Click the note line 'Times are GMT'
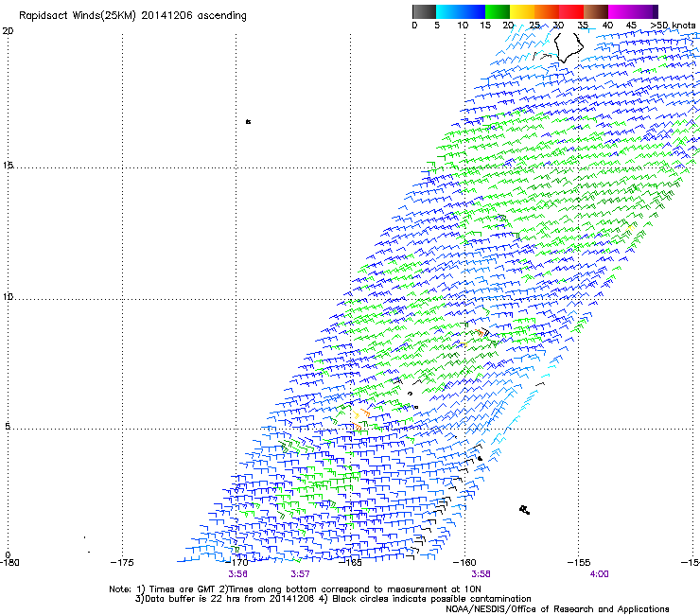 [181, 589]
